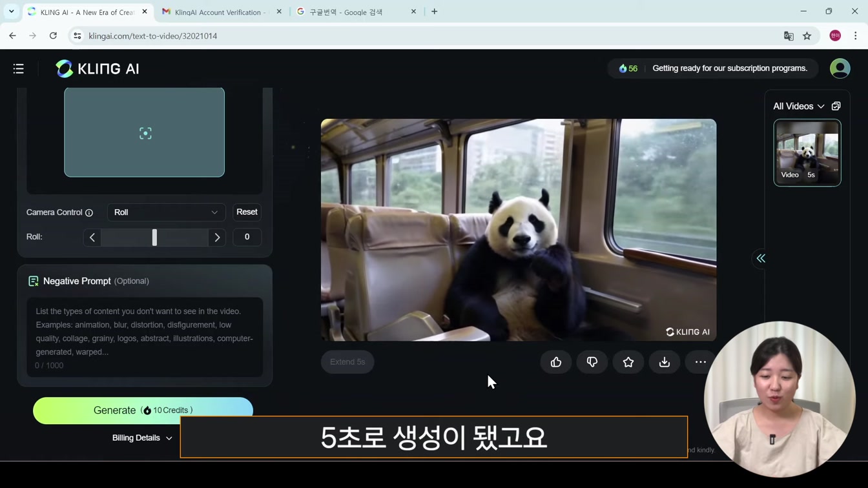The height and width of the screenshot is (488, 868).
Task: Click the Camera Control info icon
Action: 89,213
